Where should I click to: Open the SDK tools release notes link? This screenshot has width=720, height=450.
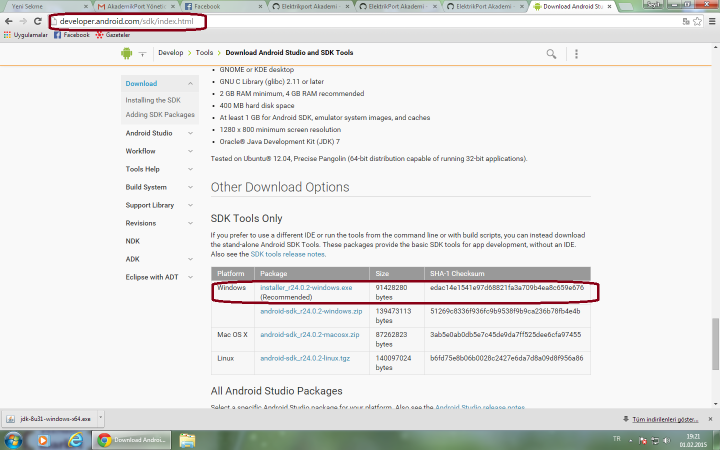(x=288, y=254)
